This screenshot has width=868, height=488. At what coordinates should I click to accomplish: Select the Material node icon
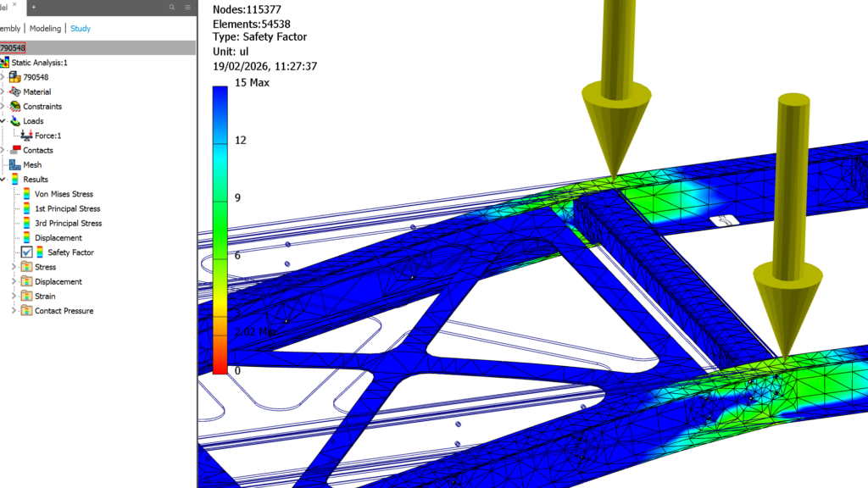point(15,91)
